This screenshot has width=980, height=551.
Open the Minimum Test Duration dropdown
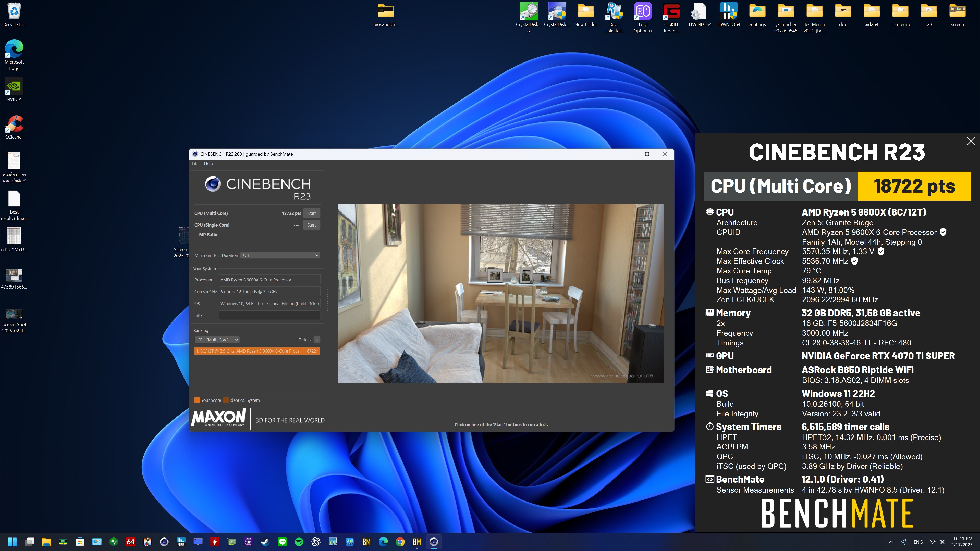pos(280,255)
